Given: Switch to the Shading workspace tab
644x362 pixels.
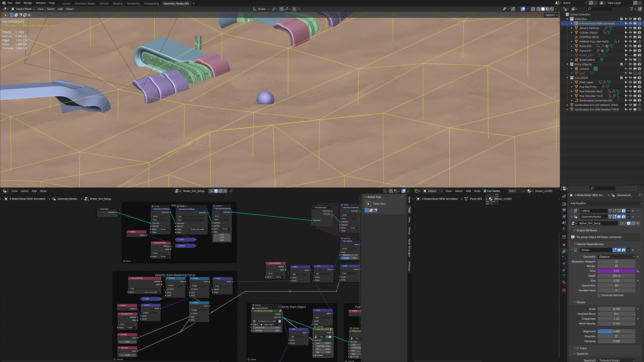Looking at the screenshot, I should pos(118,4).
